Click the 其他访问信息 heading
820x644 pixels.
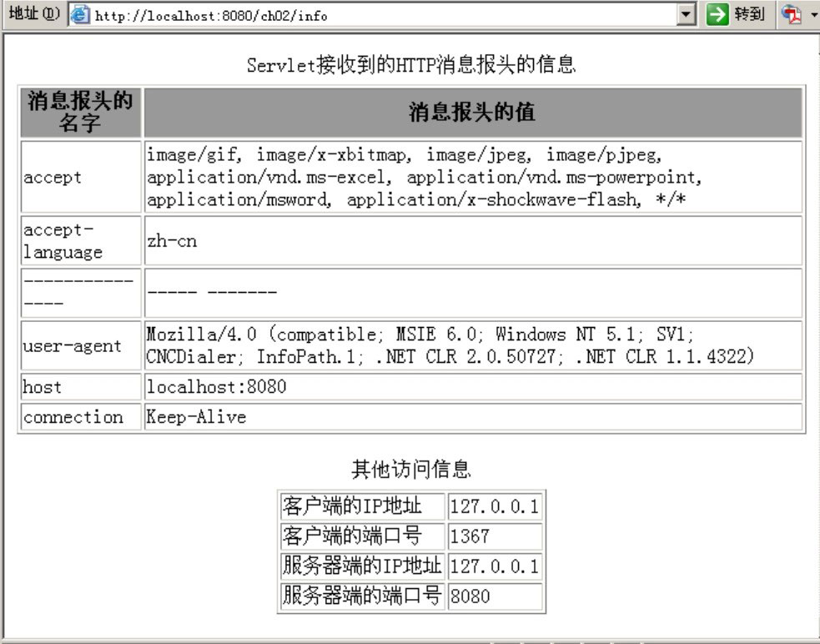(x=411, y=469)
